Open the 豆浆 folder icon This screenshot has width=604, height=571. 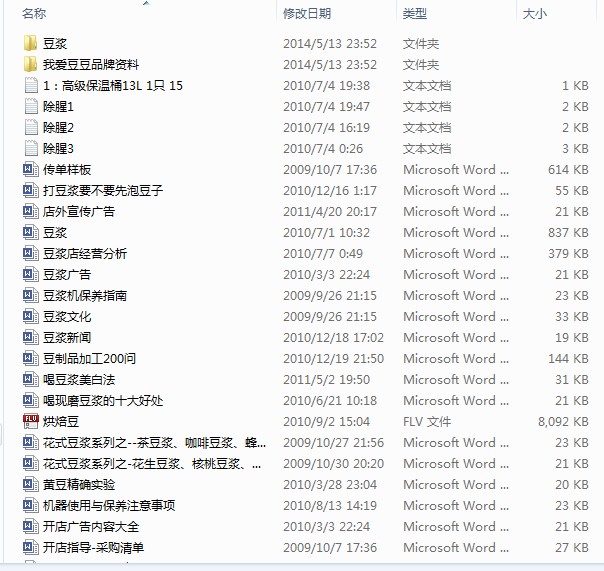pos(30,44)
